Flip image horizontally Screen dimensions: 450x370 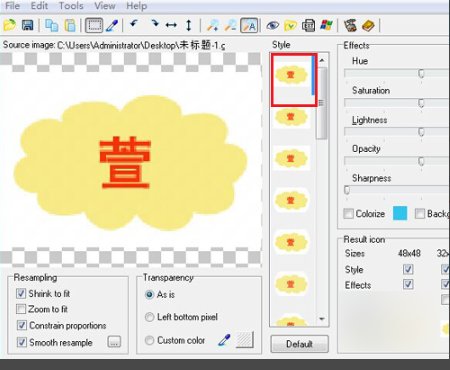click(171, 25)
